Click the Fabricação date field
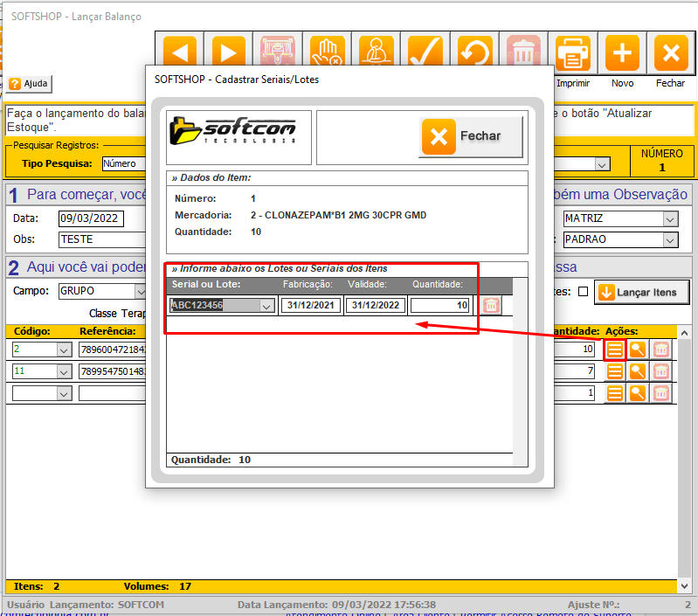This screenshot has width=698, height=616. click(x=310, y=306)
